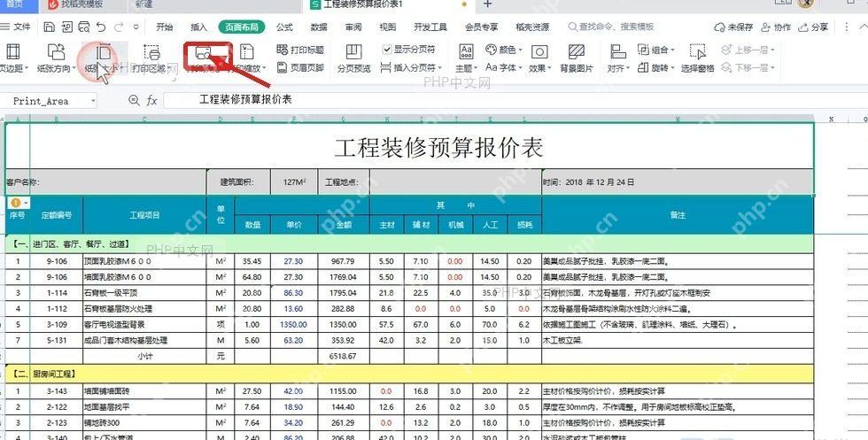
Task: Click the Undo arrow icon
Action: coord(101,27)
